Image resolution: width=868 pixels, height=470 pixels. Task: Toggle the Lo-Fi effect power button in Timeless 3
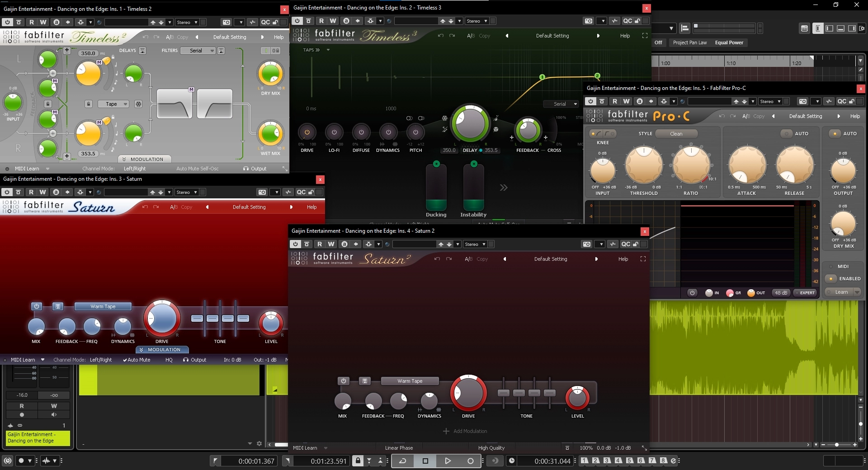point(334,132)
